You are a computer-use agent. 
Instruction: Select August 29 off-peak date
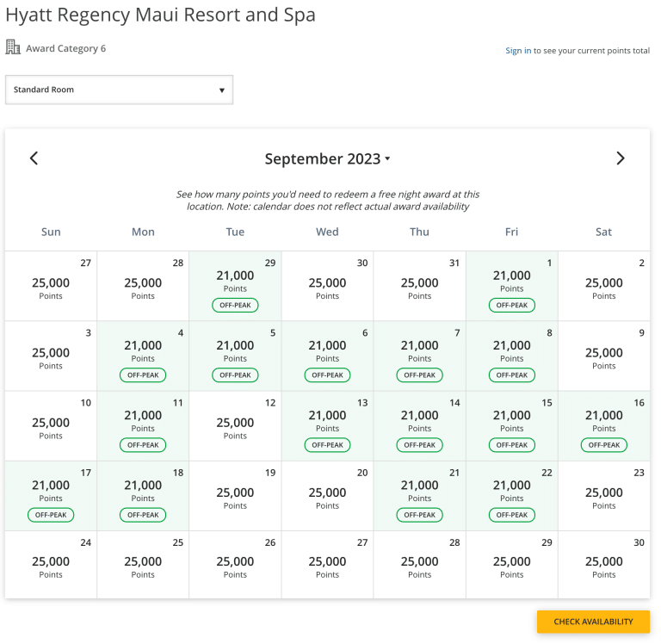[x=235, y=286]
